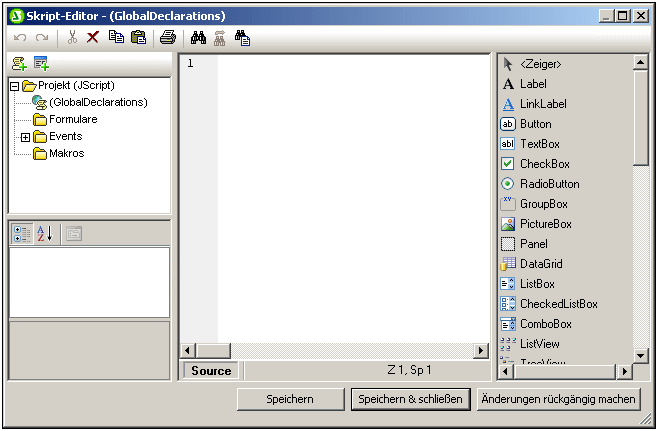Click the Speichern button
Image resolution: width=658 pixels, height=431 pixels.
coord(290,399)
